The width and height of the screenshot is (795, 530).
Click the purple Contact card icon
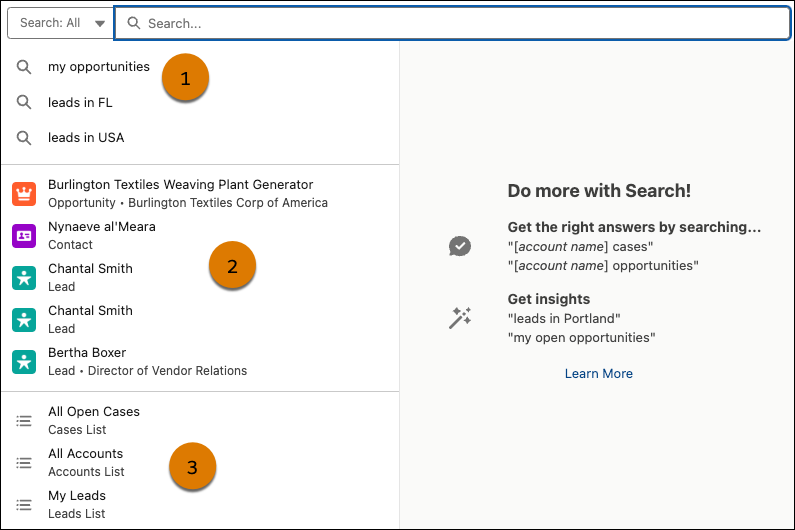click(24, 235)
